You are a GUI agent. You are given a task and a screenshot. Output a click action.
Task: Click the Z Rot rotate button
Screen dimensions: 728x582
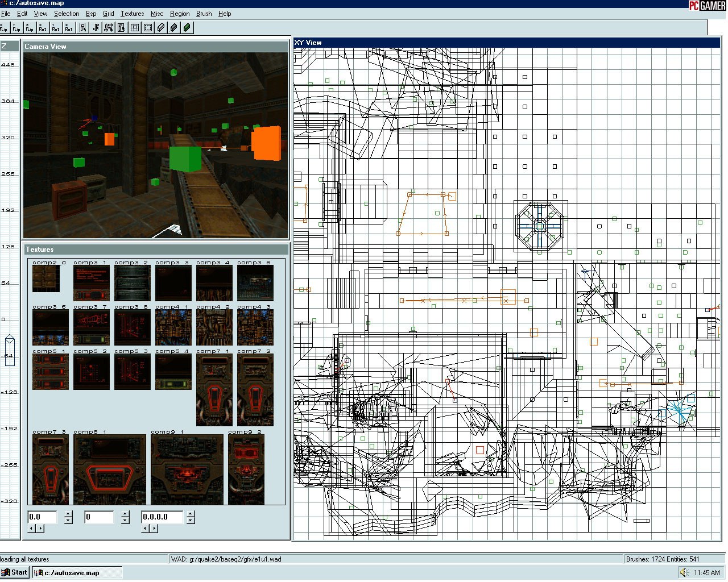pos(69,27)
